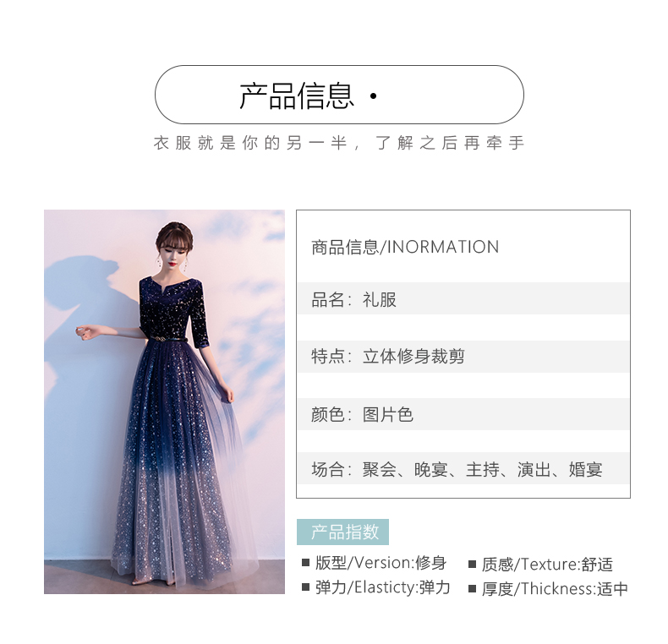Click the square bullet beside 质感/Texture
Image resolution: width=668 pixels, height=644 pixels.
pos(472,565)
